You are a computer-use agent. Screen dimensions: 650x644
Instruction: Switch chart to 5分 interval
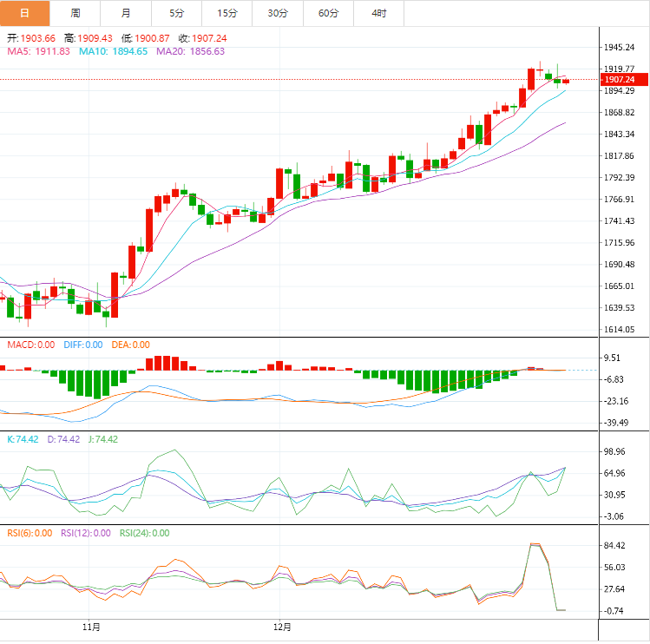coord(177,13)
